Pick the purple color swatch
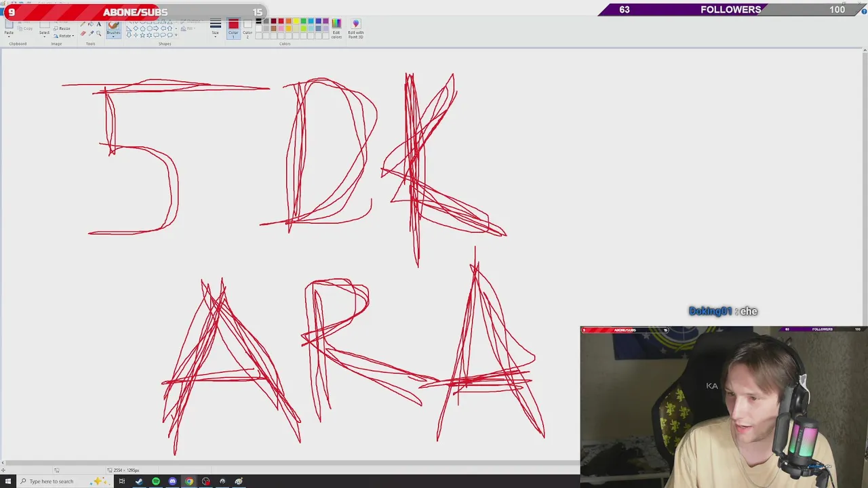 [325, 21]
